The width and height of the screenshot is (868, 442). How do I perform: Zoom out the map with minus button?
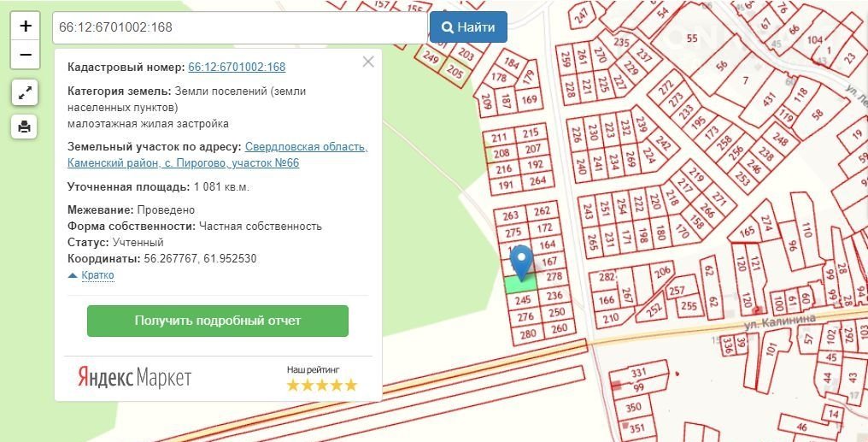click(x=25, y=55)
